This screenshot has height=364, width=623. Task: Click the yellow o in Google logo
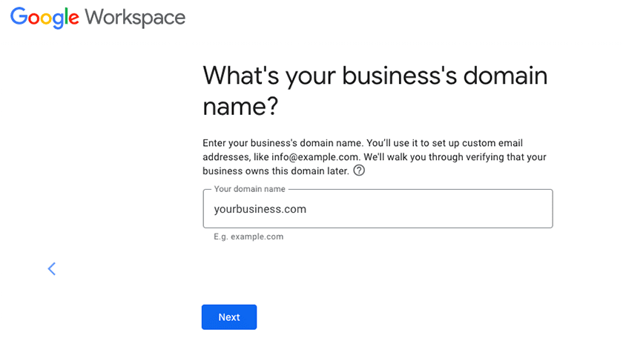(x=46, y=19)
